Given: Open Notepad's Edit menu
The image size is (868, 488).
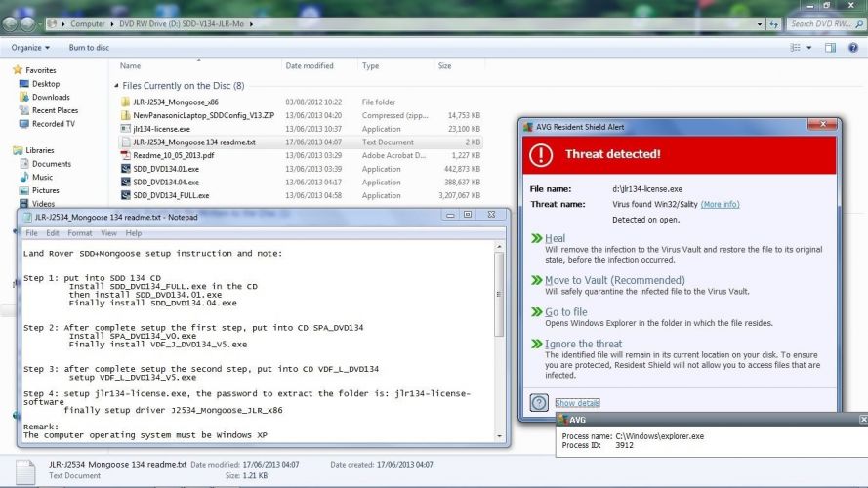Looking at the screenshot, I should tap(53, 233).
